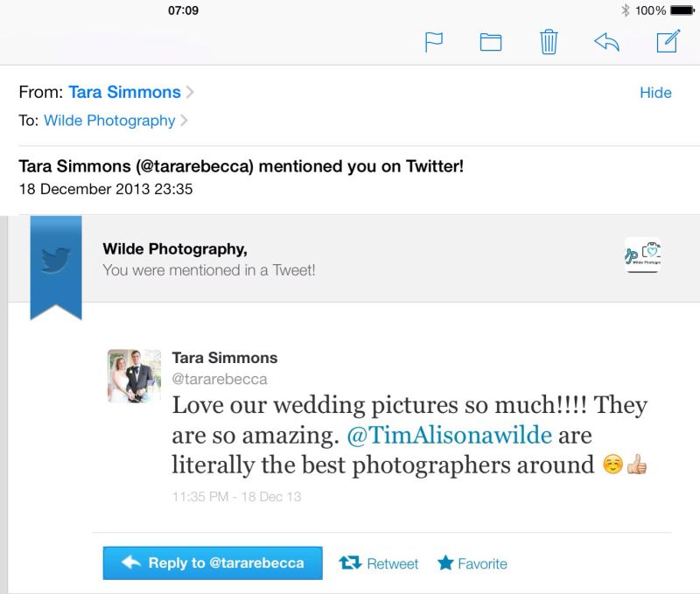The width and height of the screenshot is (700, 594).
Task: Open Tara Simmons wedding profile picture
Action: coord(135,376)
